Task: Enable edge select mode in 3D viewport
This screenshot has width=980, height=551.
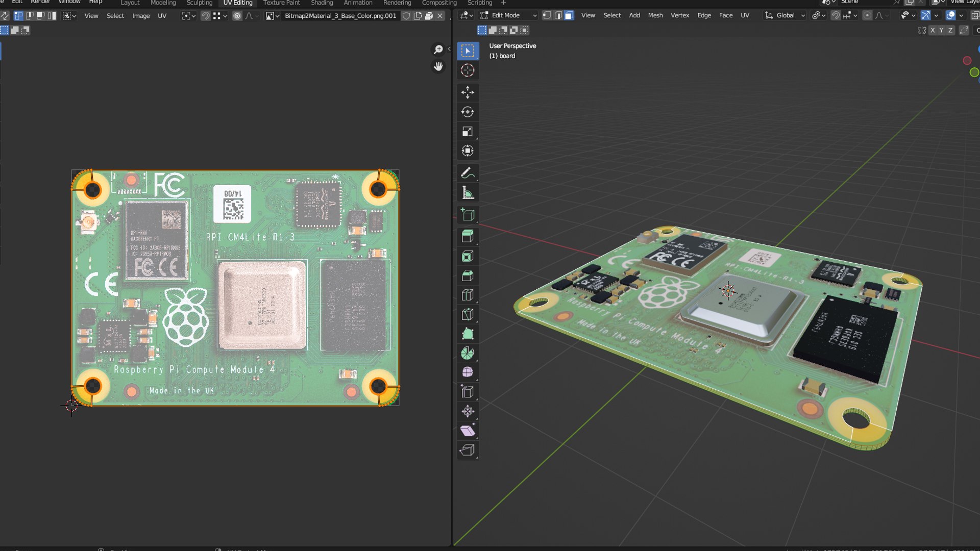Action: 558,15
